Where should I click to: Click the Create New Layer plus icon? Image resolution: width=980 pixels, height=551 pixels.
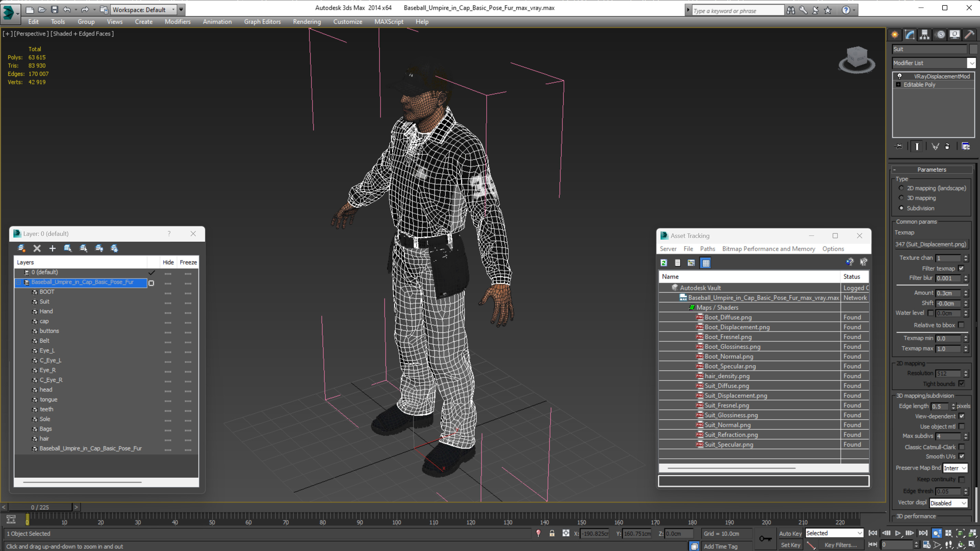point(52,248)
